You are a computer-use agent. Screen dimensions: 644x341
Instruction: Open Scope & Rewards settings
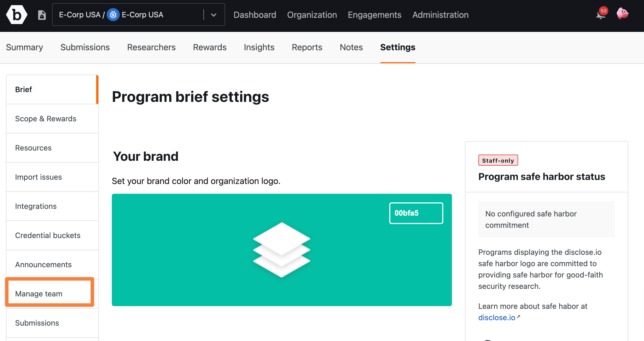(52, 119)
